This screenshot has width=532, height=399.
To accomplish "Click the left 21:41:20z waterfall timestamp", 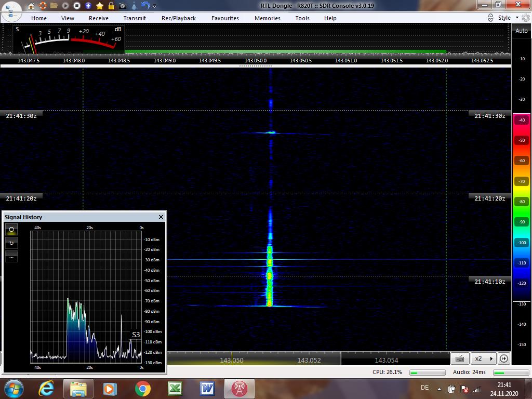I will tap(21, 198).
